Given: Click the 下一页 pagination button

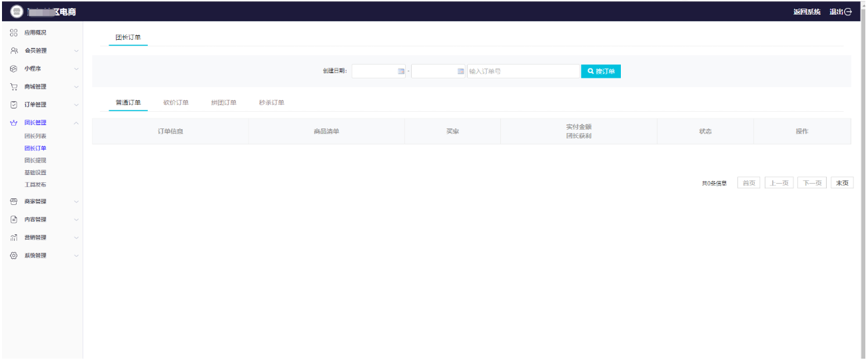Looking at the screenshot, I should [812, 183].
